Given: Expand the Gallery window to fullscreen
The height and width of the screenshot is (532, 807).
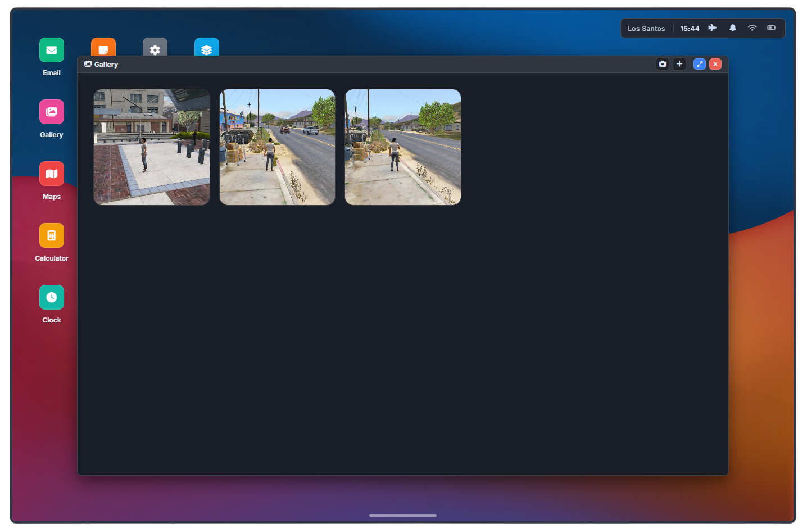Looking at the screenshot, I should [700, 64].
